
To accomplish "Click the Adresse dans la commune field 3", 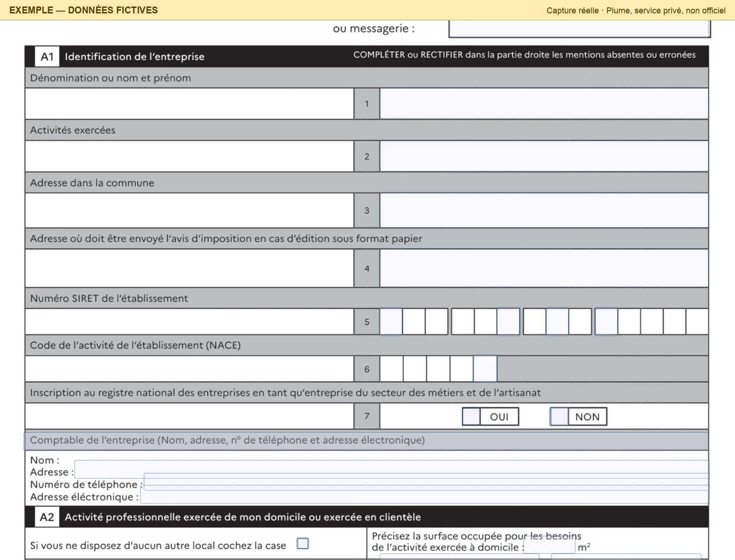I will click(x=544, y=210).
